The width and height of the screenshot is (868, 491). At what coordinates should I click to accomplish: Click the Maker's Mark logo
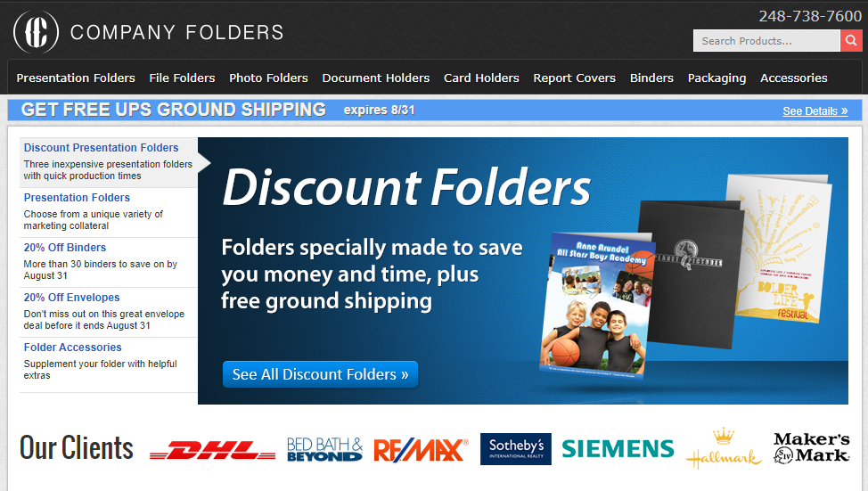point(811,448)
